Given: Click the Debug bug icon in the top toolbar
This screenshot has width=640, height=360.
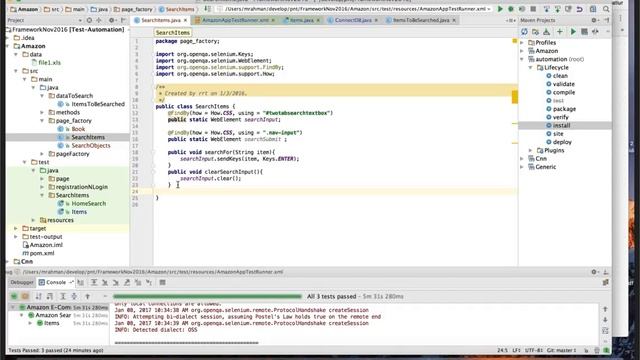Looking at the screenshot, I should pyautogui.click(x=511, y=9).
